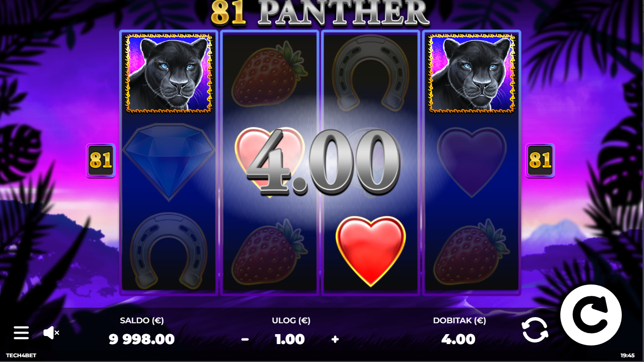Screen dimensions: 644x362
Task: Open the hamburger menu
Action: [x=21, y=333]
